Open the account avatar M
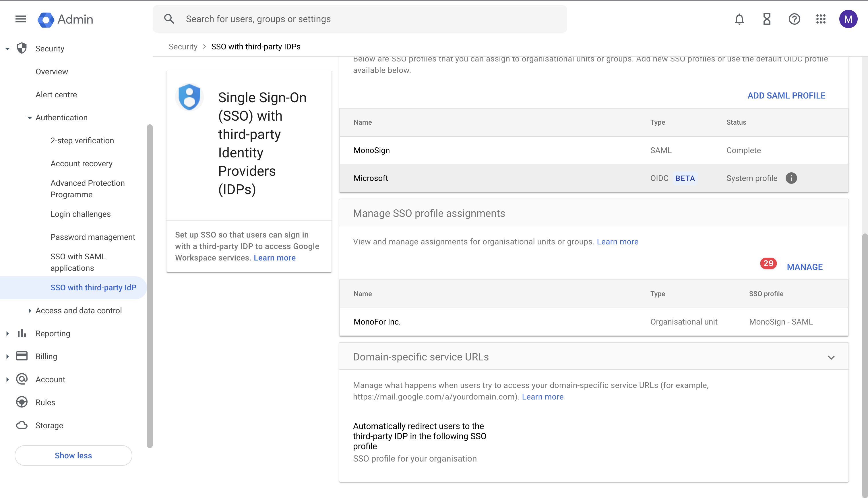Viewport: 868px width, 498px height. [848, 19]
